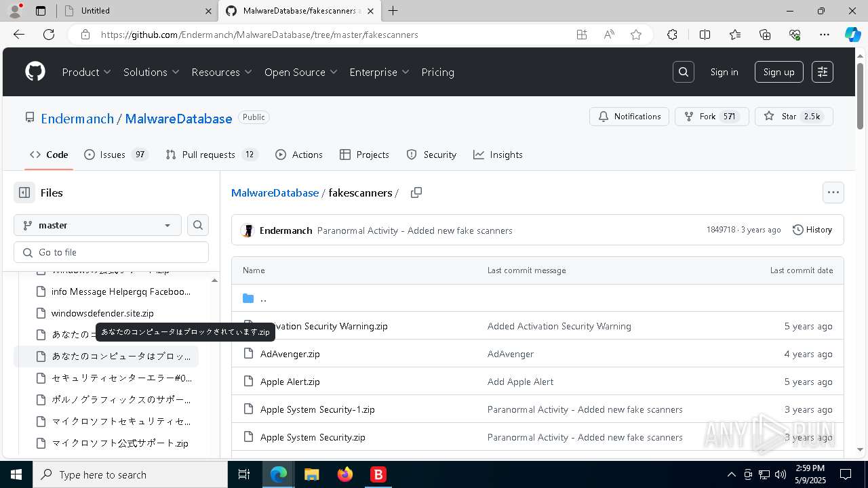Open browser Extensions icon
This screenshot has width=868, height=488.
672,35
